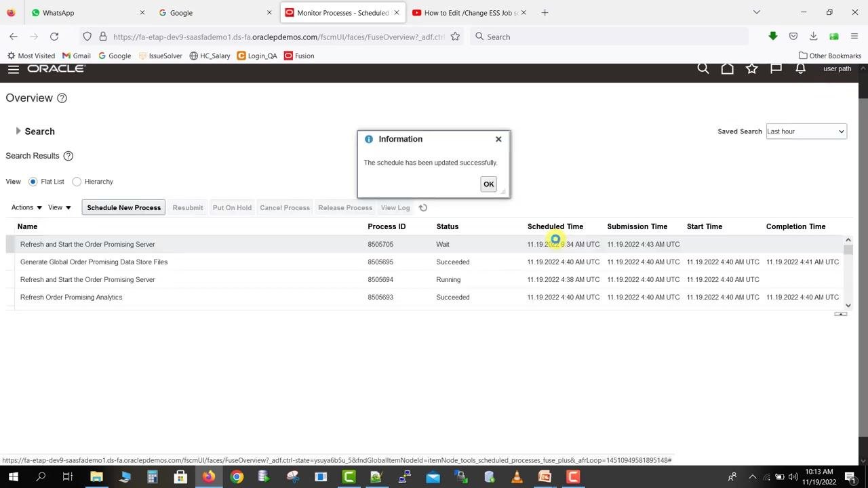The height and width of the screenshot is (488, 868).
Task: Switch to the Google tab
Action: pyautogui.click(x=214, y=12)
